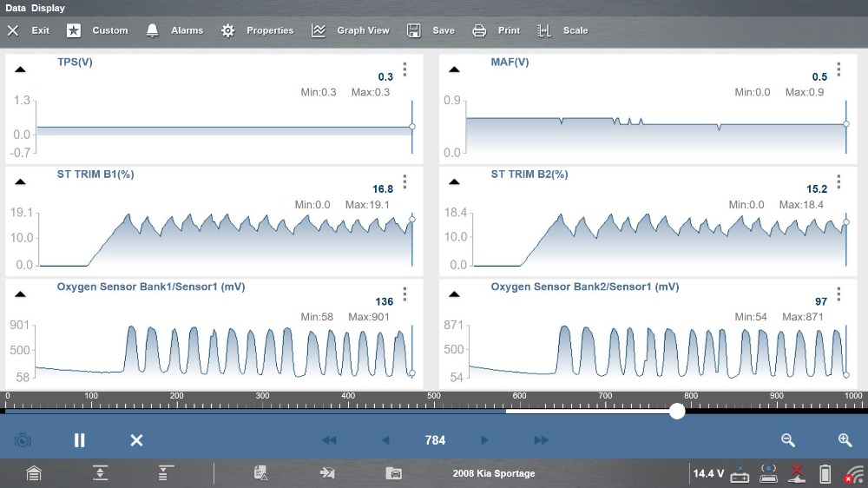868x488 pixels.
Task: Save the recorded data
Action: [x=431, y=30]
